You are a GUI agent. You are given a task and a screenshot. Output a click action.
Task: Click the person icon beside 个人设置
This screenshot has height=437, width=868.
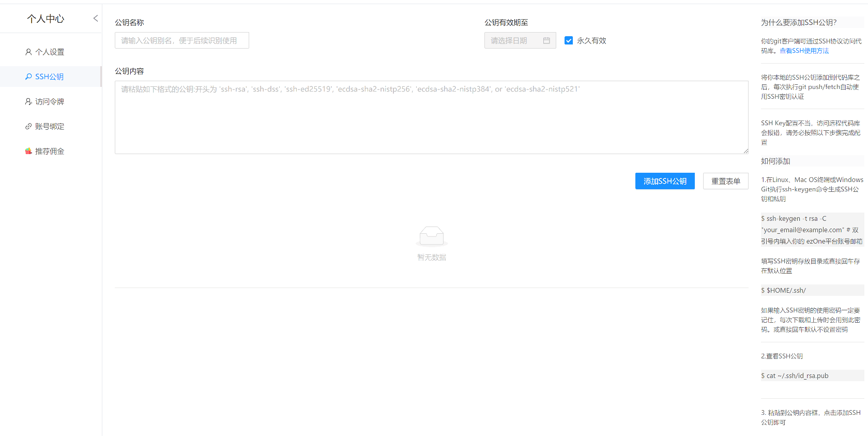tap(28, 52)
